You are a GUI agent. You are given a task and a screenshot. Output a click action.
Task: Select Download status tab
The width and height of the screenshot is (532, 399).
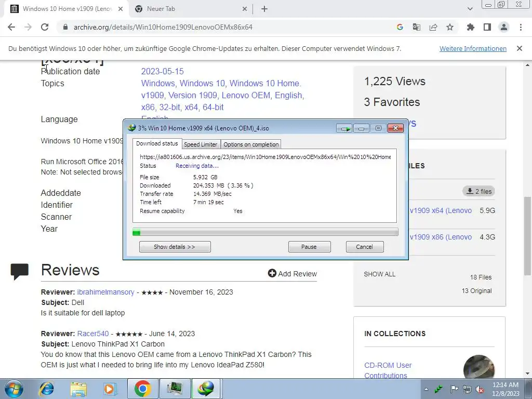coord(157,143)
